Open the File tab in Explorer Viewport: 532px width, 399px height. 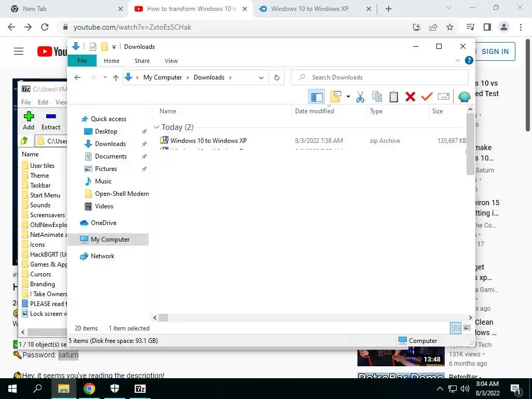[82, 61]
